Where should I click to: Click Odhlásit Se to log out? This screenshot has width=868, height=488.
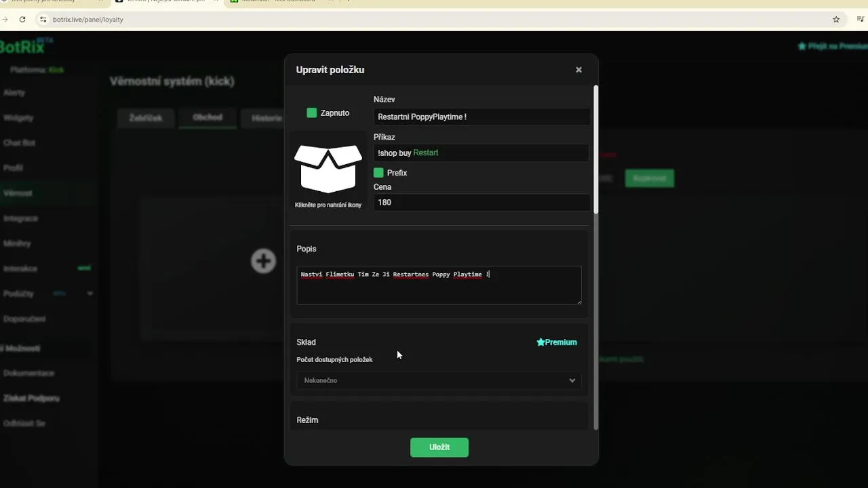[24, 423]
